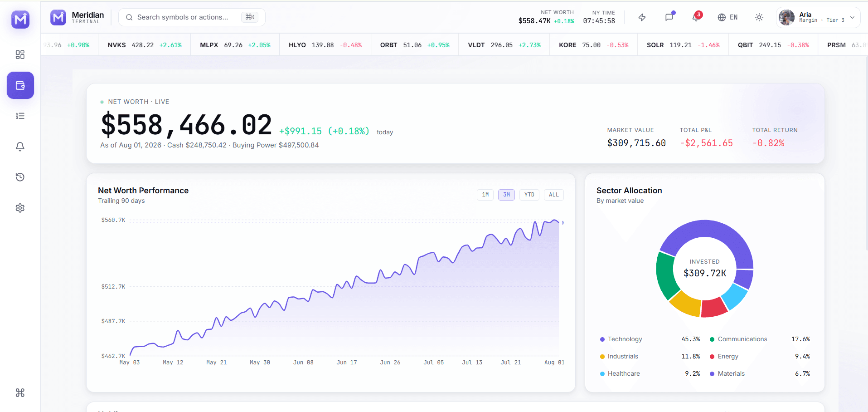Click the $558,466.02 net worth figure

click(186, 125)
